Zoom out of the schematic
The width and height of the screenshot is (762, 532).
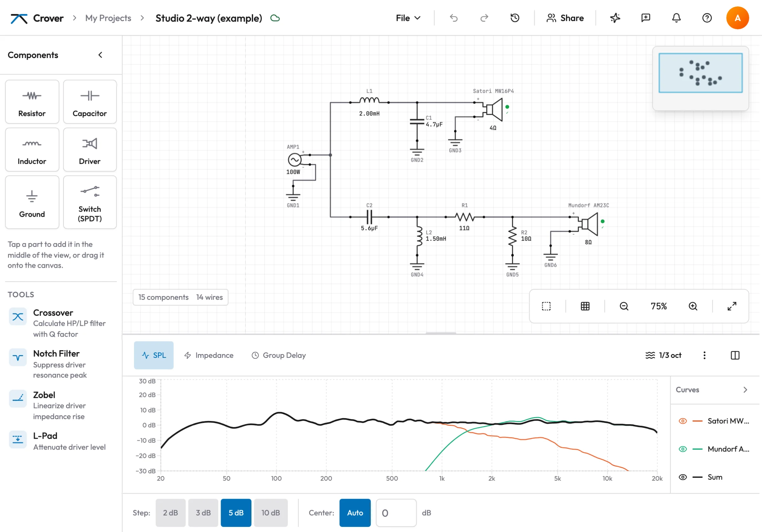(x=624, y=306)
